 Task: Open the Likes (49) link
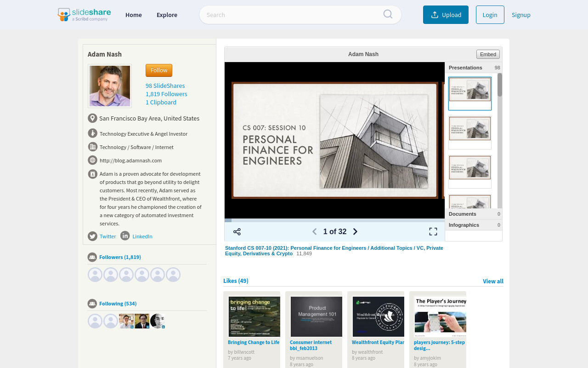(x=236, y=281)
